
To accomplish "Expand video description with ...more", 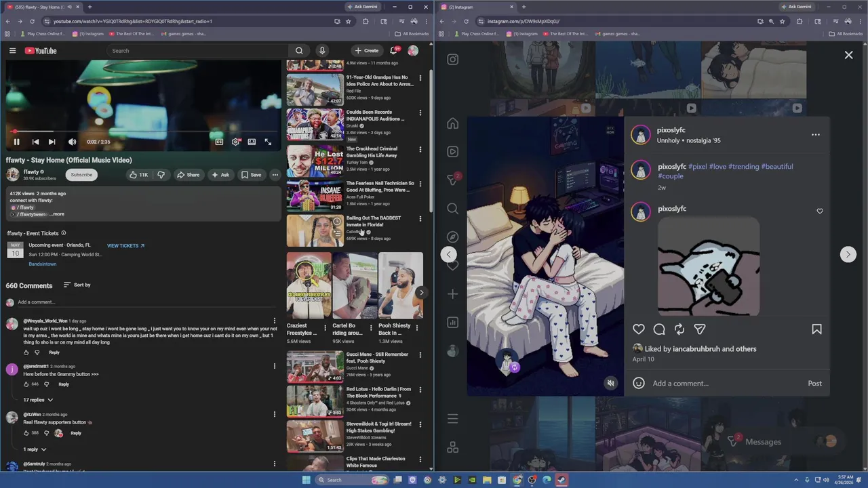I will coord(57,214).
